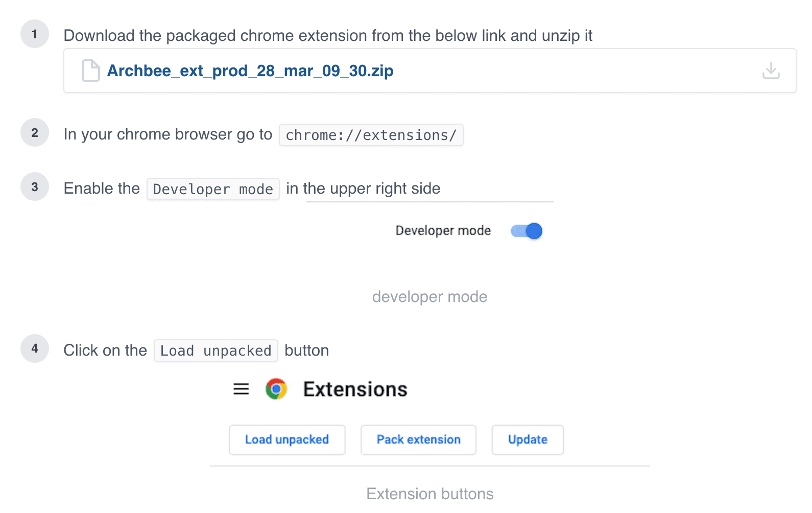Click the 'In your chrome browser go to' text
The height and width of the screenshot is (513, 812).
(168, 134)
